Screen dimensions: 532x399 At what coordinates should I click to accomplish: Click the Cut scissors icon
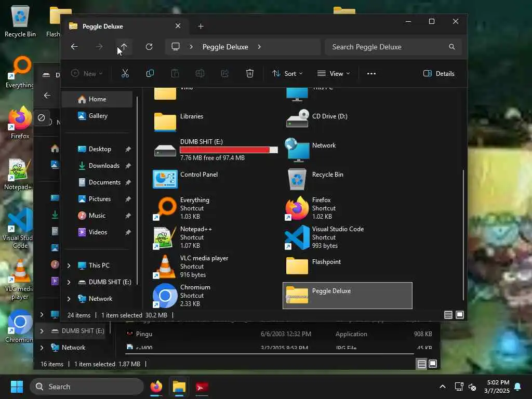click(125, 73)
